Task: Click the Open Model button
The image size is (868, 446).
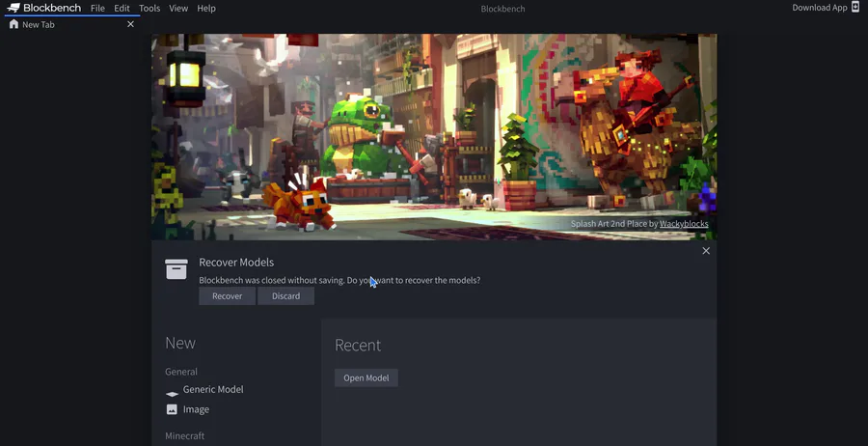Action: (x=366, y=377)
